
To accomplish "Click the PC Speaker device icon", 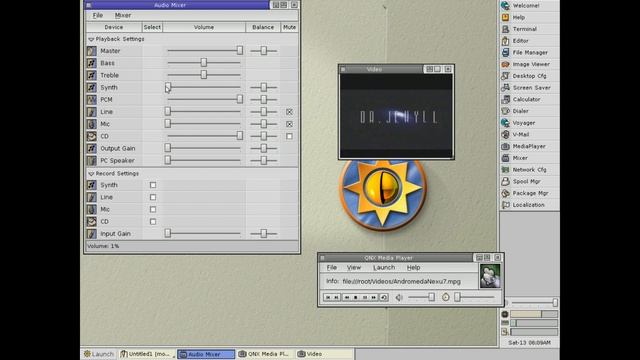I will (x=91, y=161).
